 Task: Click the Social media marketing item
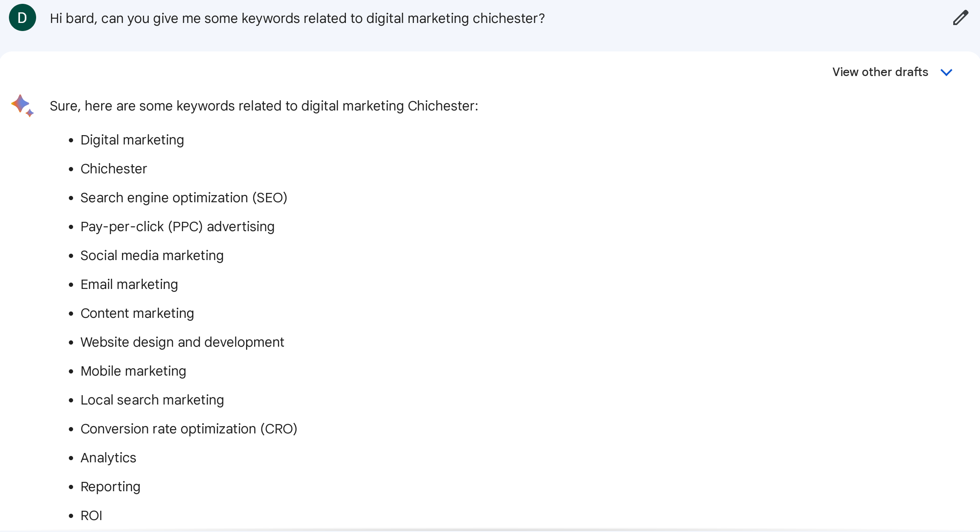(152, 255)
